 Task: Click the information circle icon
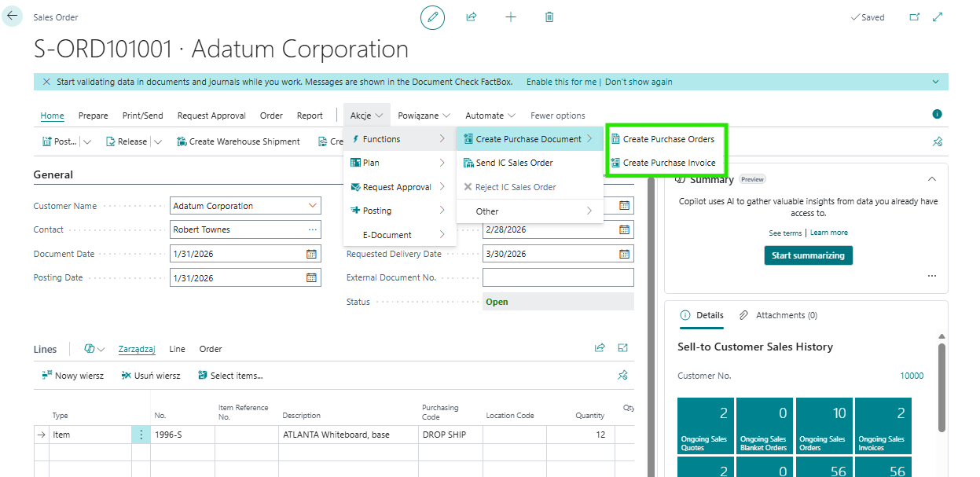(937, 115)
